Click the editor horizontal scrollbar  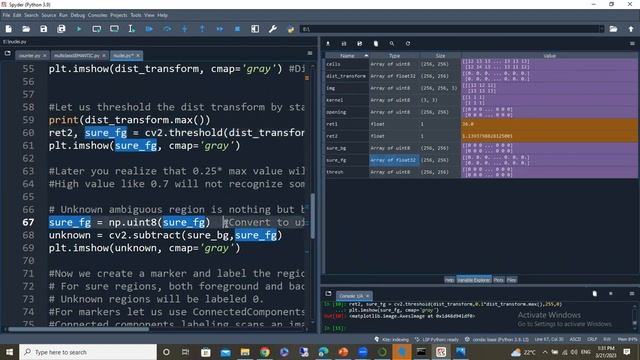pyautogui.click(x=78, y=329)
